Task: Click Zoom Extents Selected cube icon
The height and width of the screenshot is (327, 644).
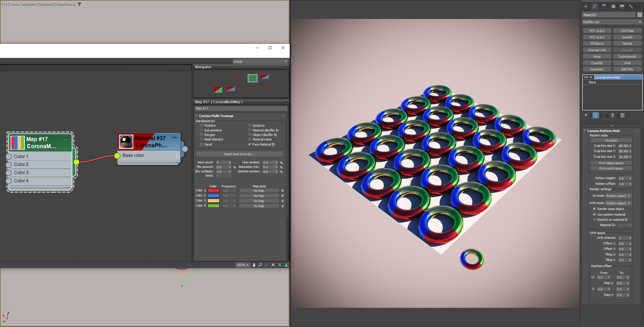Action: [279, 265]
